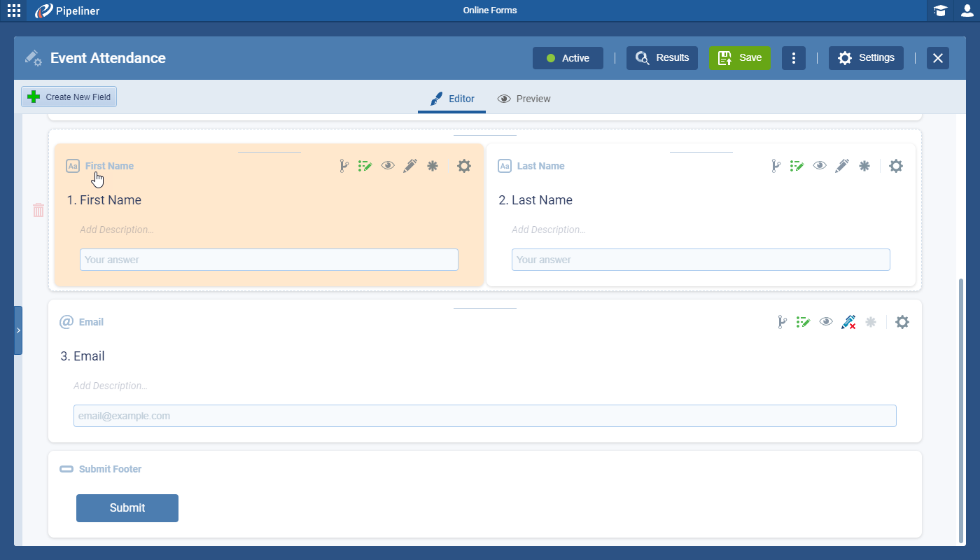Toggle required asterisk on Last Name field

(x=864, y=166)
